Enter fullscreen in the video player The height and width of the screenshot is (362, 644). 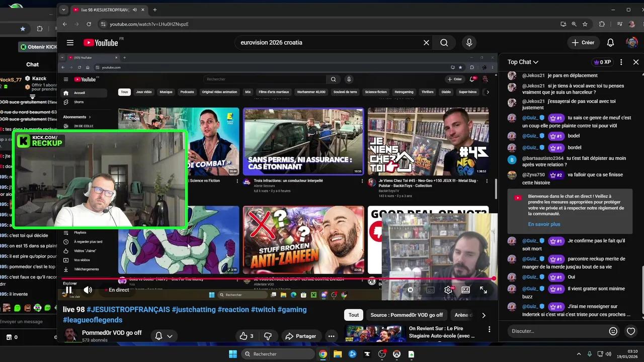483,290
